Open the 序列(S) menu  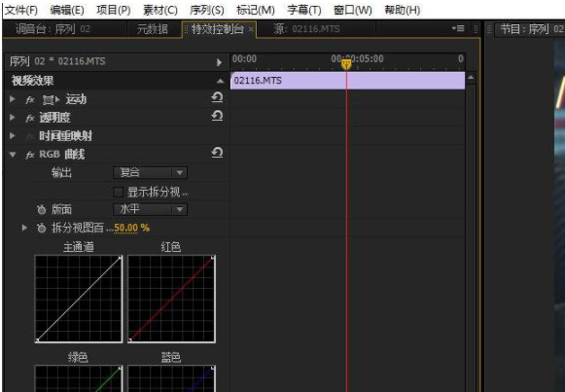tap(207, 10)
